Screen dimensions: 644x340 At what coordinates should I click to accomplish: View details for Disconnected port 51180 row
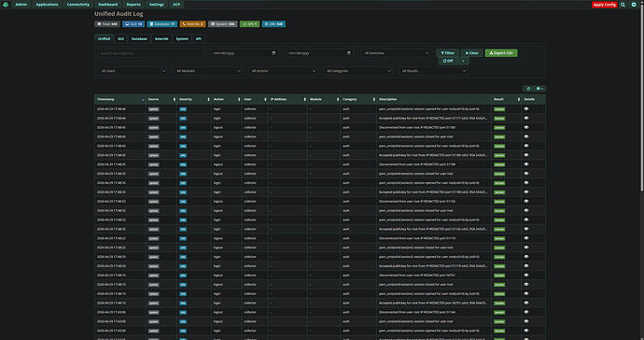526,127
